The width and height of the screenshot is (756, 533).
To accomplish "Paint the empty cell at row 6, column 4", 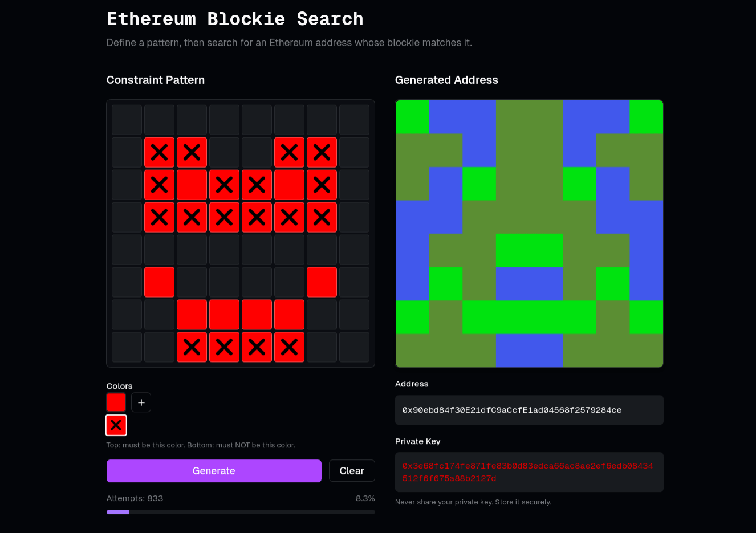I will tap(224, 282).
